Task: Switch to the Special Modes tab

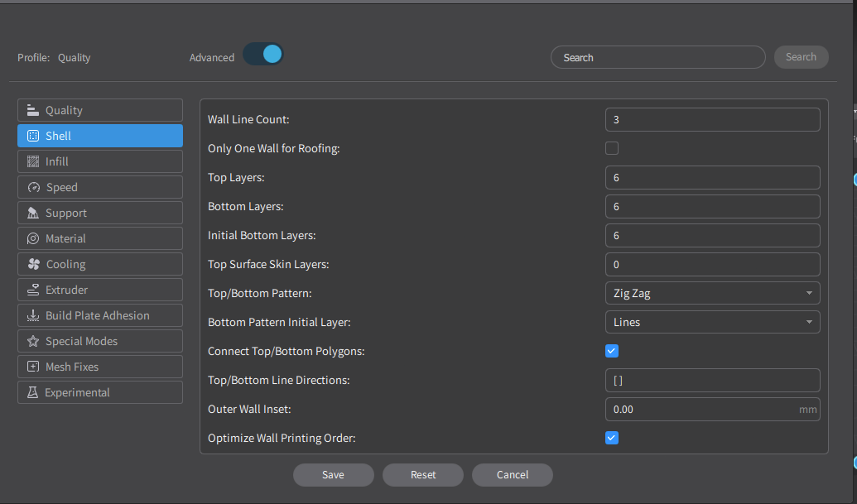Action: (99, 341)
